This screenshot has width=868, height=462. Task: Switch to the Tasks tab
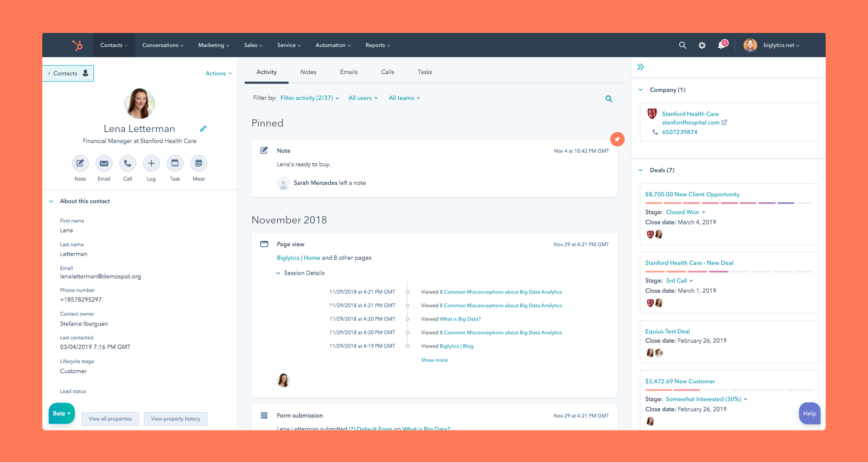(425, 72)
